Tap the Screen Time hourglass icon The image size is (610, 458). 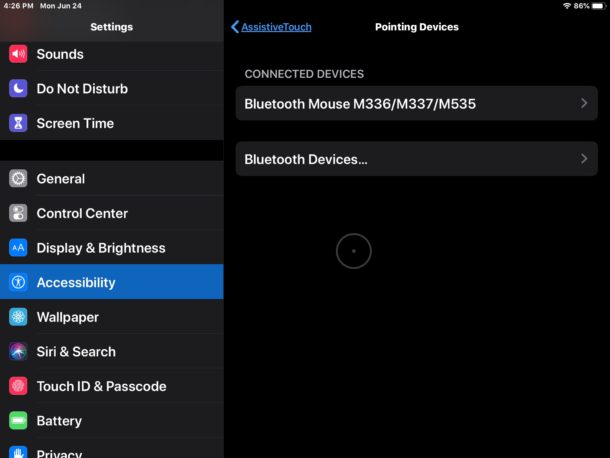click(x=18, y=123)
